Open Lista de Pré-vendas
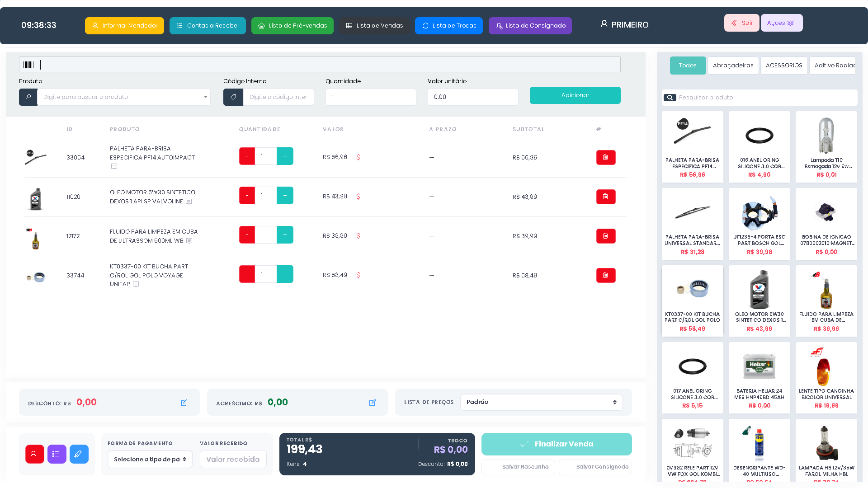 click(x=292, y=26)
